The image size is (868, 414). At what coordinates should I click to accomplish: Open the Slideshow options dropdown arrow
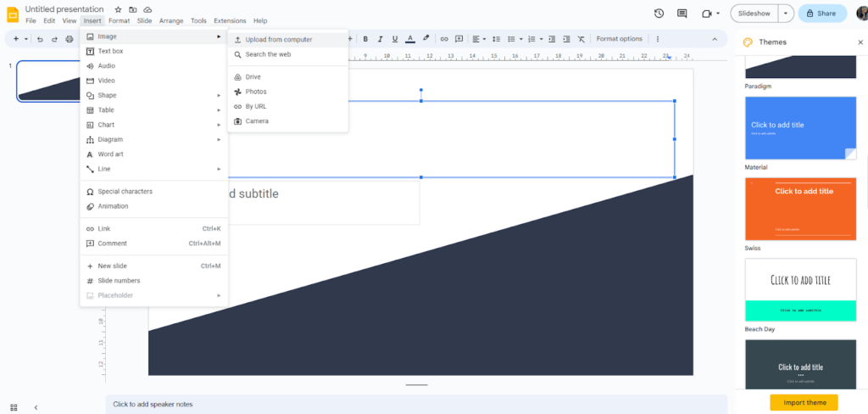(x=787, y=14)
